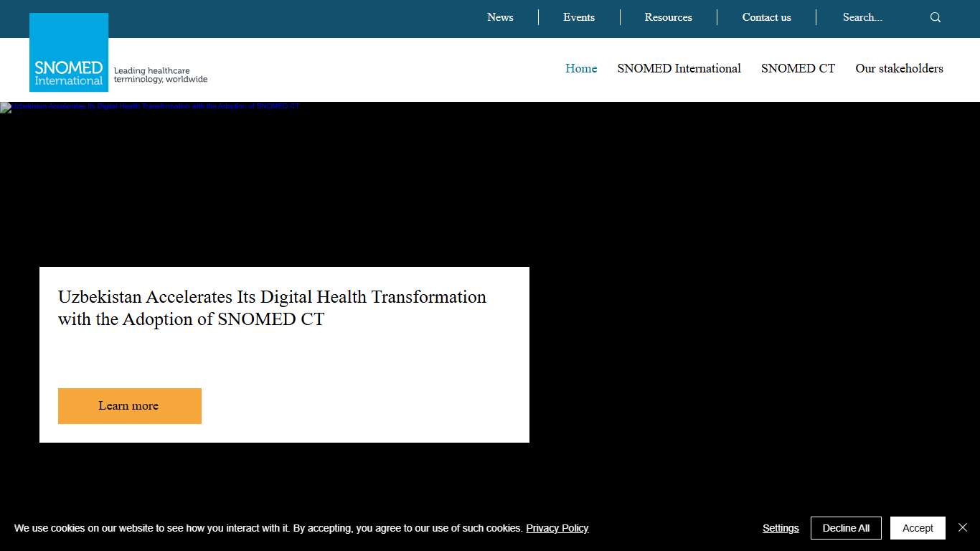The width and height of the screenshot is (980, 551).
Task: Click the broken banner image alt text
Action: (151, 106)
